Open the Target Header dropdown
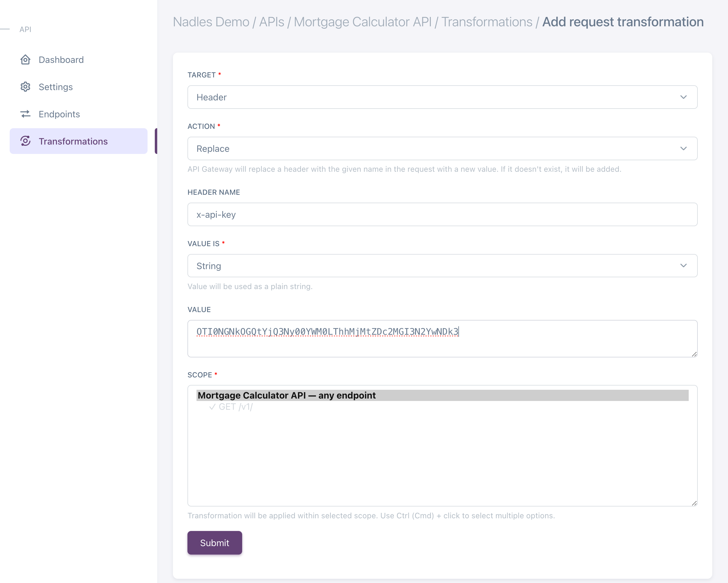This screenshot has width=728, height=583. [x=442, y=97]
